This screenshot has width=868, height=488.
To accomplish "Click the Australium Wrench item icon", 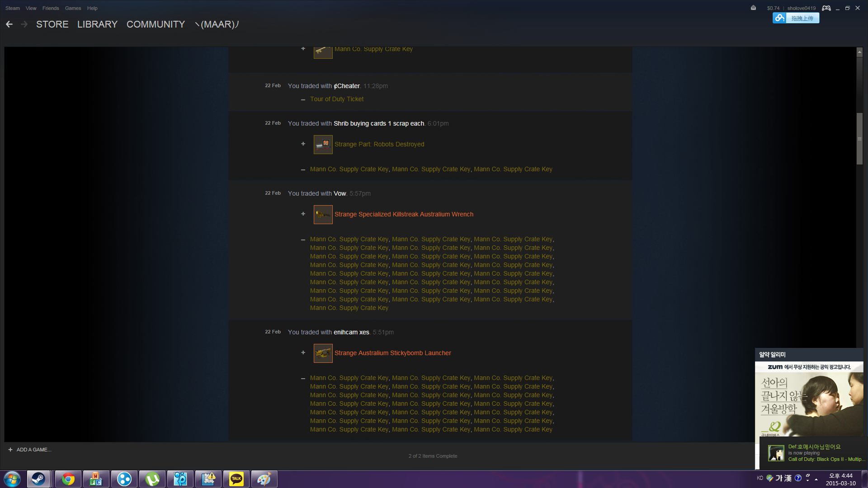I will tap(323, 215).
